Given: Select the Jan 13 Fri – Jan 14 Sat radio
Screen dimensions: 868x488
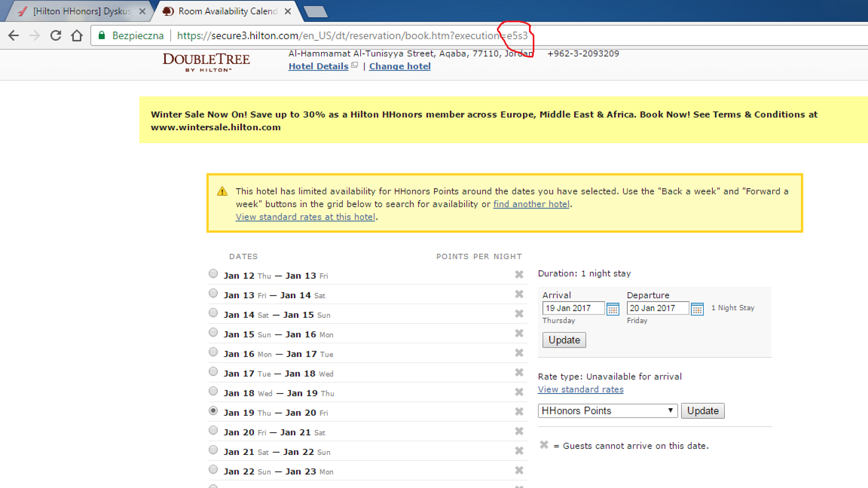Looking at the screenshot, I should pyautogui.click(x=213, y=293).
